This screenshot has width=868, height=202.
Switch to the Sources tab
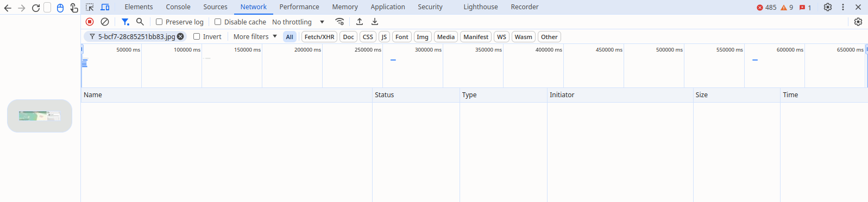(215, 7)
